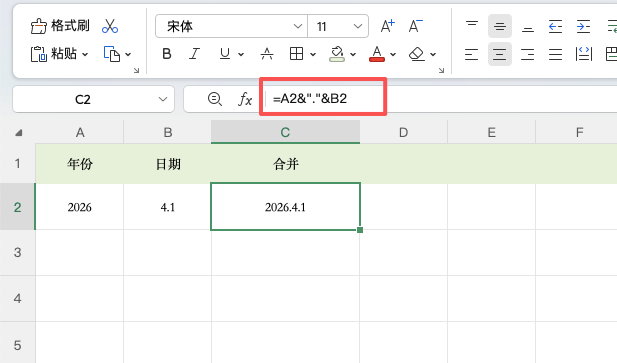The image size is (617, 363).
Task: Click the eraser clear icon
Action: click(417, 54)
